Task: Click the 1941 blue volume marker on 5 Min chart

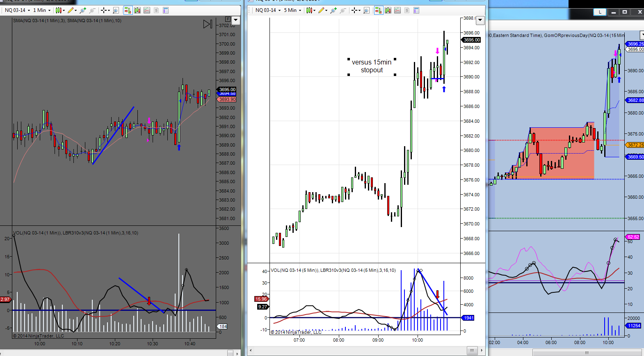Action: [x=468, y=318]
